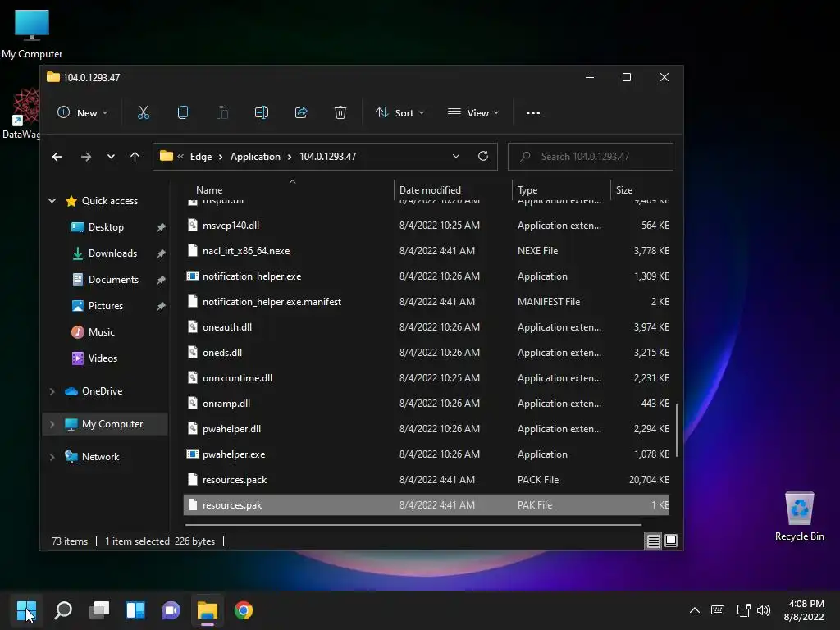Expand the OneDrive tree node
This screenshot has height=630, width=840.
coord(52,391)
